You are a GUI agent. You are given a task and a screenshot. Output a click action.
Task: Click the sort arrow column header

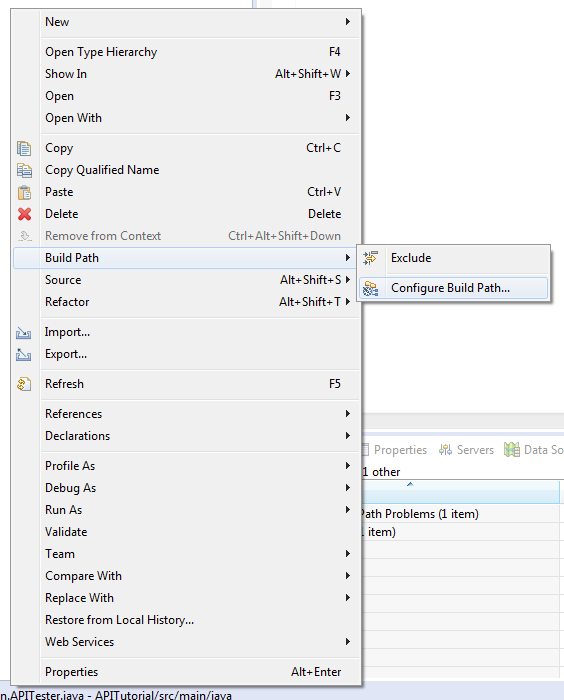[x=410, y=484]
